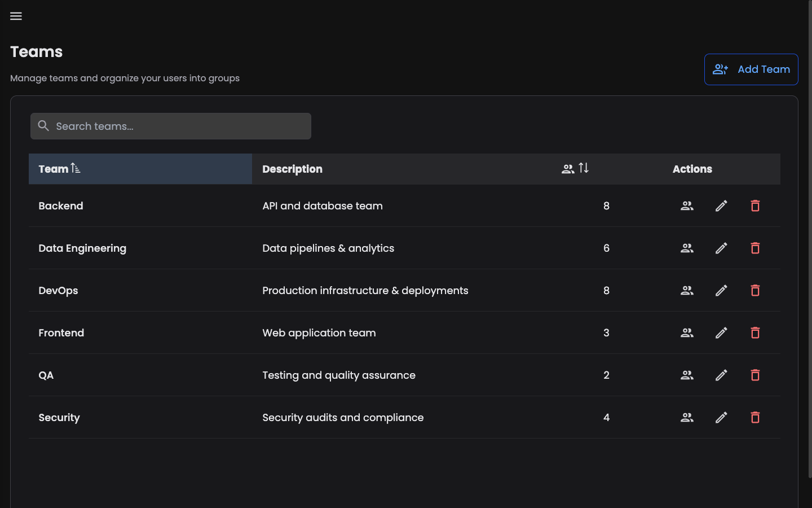This screenshot has height=508, width=812.
Task: Sort teams by member count
Action: coord(575,168)
